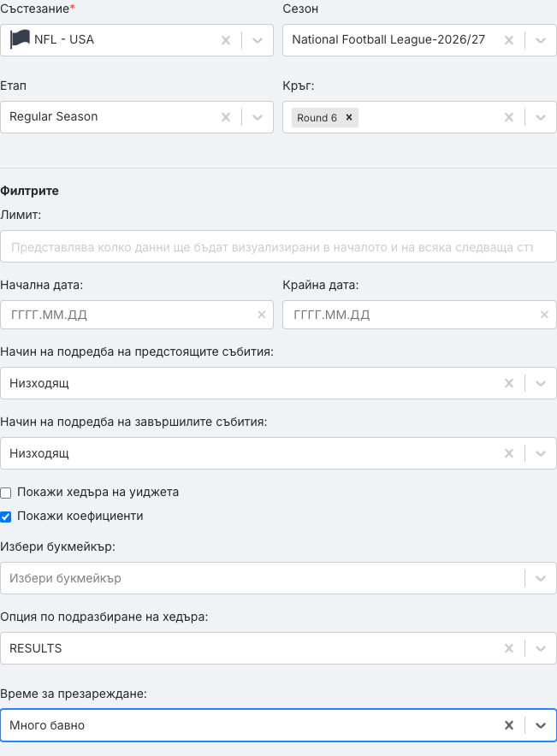
Task: Click the Round 6 tag label
Action: pyautogui.click(x=317, y=118)
